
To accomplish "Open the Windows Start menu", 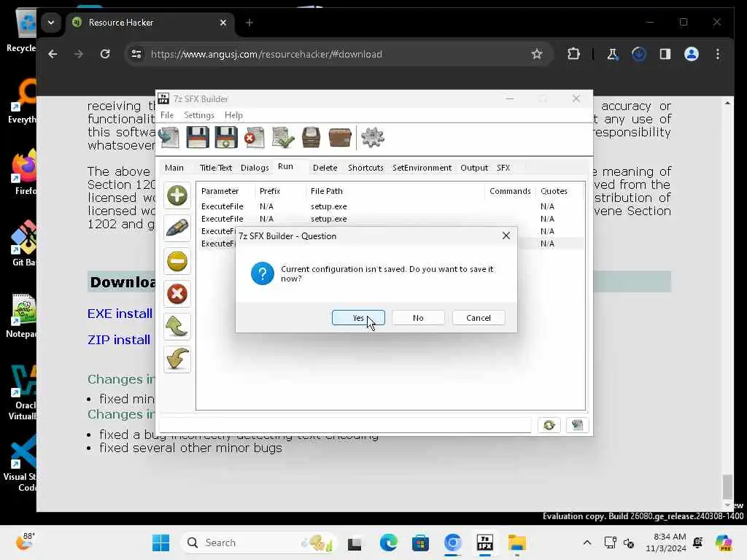I will click(x=160, y=542).
